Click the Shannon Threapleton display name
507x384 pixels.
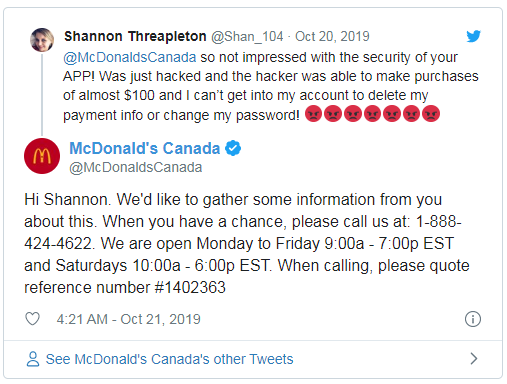[135, 36]
